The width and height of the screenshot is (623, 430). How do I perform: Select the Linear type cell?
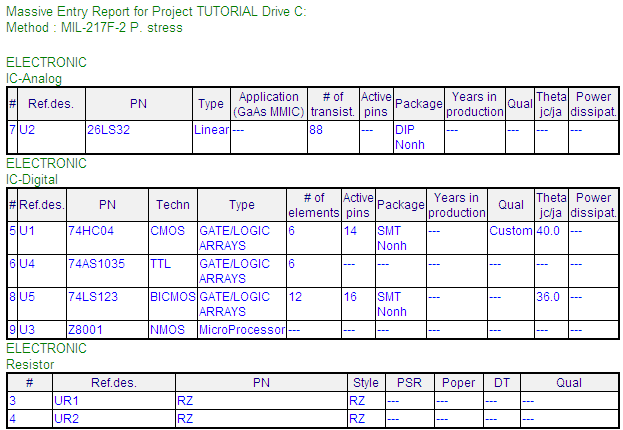coord(211,129)
